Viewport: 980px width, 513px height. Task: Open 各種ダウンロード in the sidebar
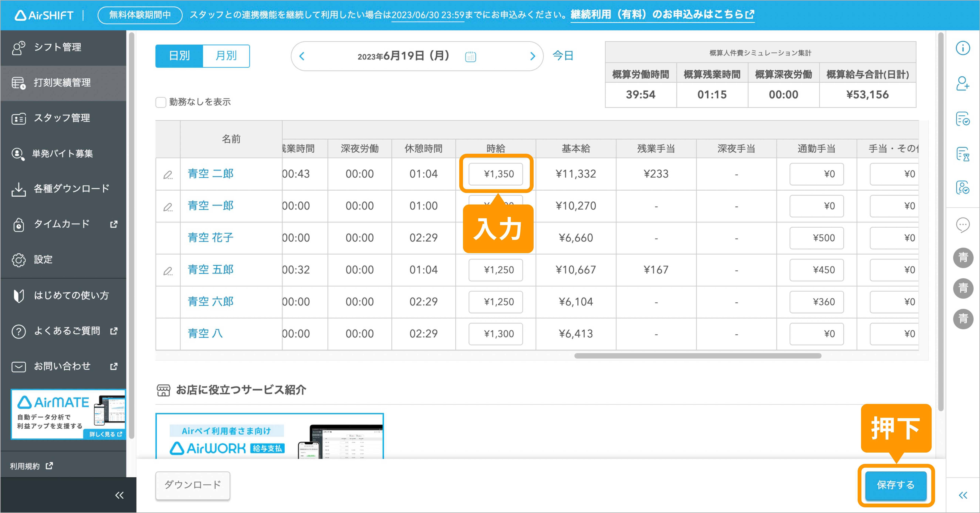pyautogui.click(x=63, y=189)
